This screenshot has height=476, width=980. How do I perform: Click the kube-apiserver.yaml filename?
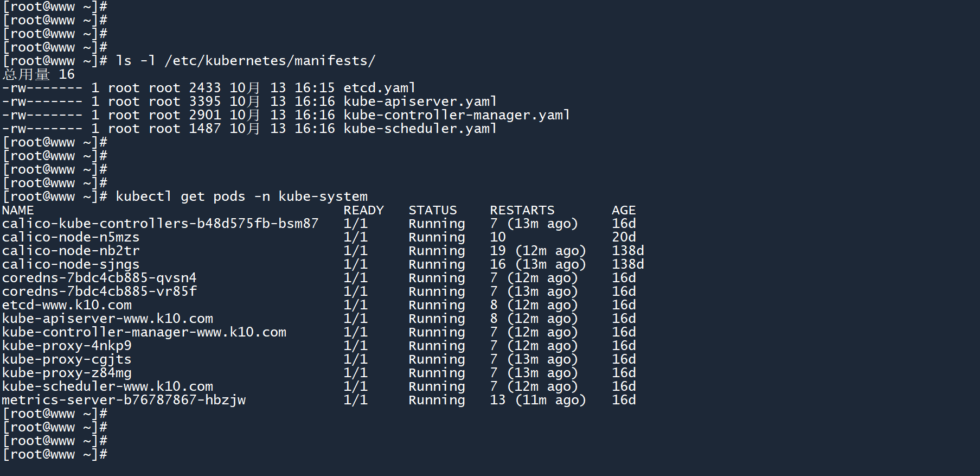click(x=420, y=101)
